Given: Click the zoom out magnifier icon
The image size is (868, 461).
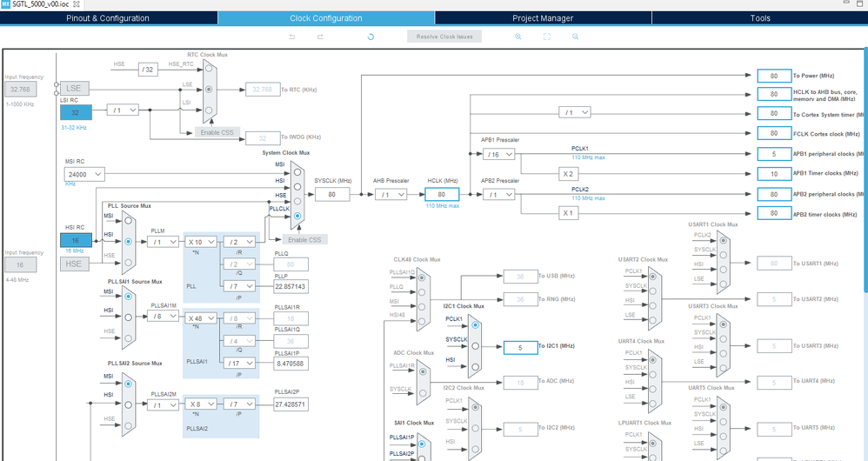Looking at the screenshot, I should 575,37.
